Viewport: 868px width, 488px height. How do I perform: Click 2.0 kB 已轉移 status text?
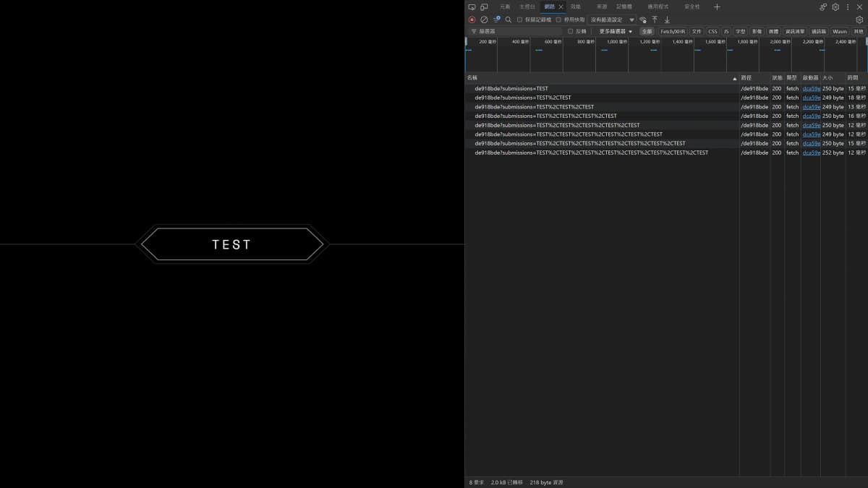click(506, 482)
